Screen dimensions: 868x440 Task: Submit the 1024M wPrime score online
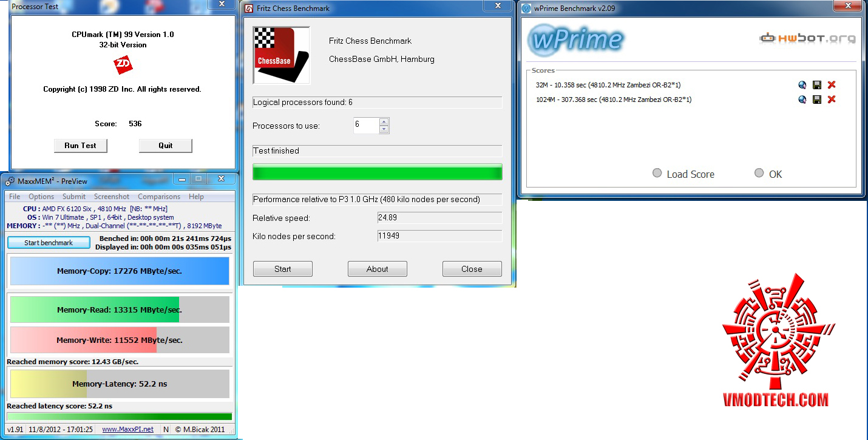(x=802, y=100)
